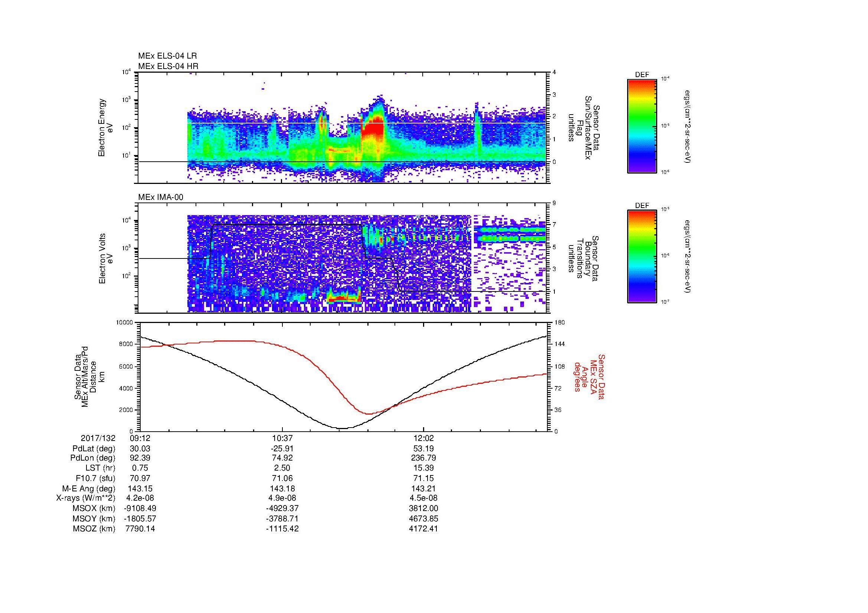Click the time tick '10:37'
The image size is (868, 613).
[282, 438]
